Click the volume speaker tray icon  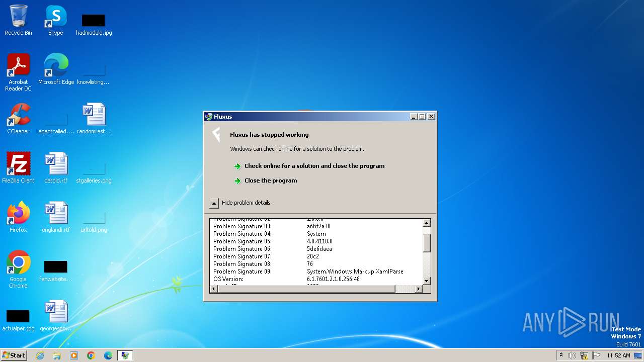[572, 355]
